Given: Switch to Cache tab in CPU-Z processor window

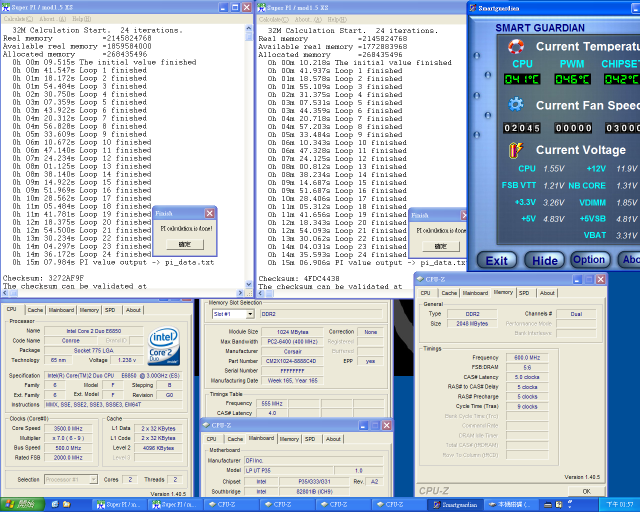Looking at the screenshot, I should pos(35,310).
